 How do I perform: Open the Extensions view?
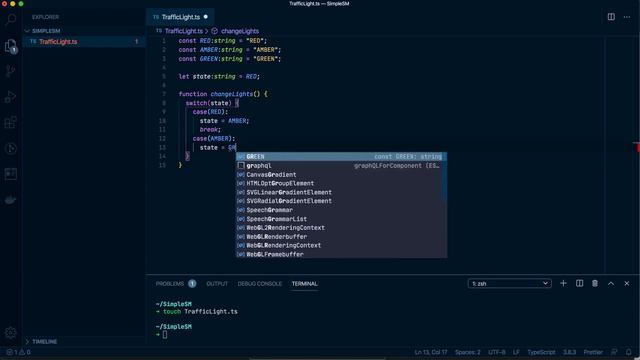(11, 122)
